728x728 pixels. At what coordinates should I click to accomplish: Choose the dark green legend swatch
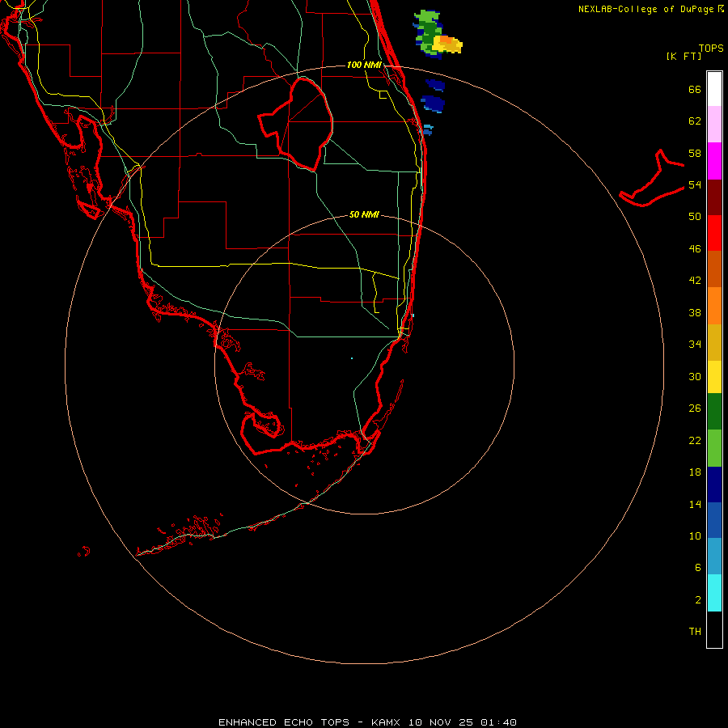(x=714, y=412)
